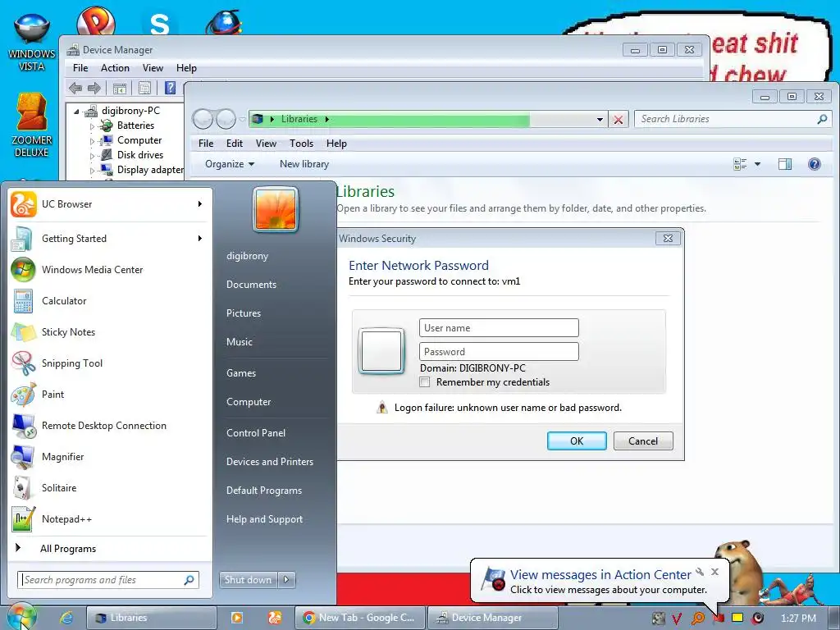Image resolution: width=840 pixels, height=630 pixels.
Task: Open Notepad++ from Start menu
Action: [109, 519]
